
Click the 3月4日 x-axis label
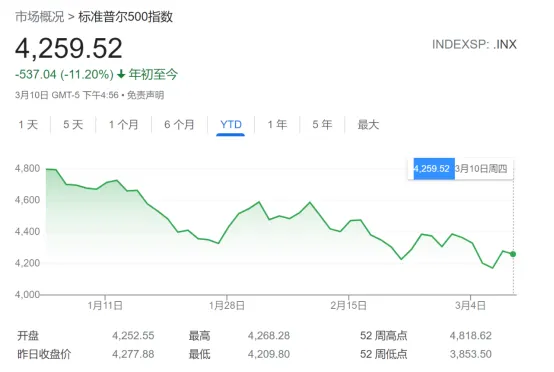pyautogui.click(x=470, y=305)
